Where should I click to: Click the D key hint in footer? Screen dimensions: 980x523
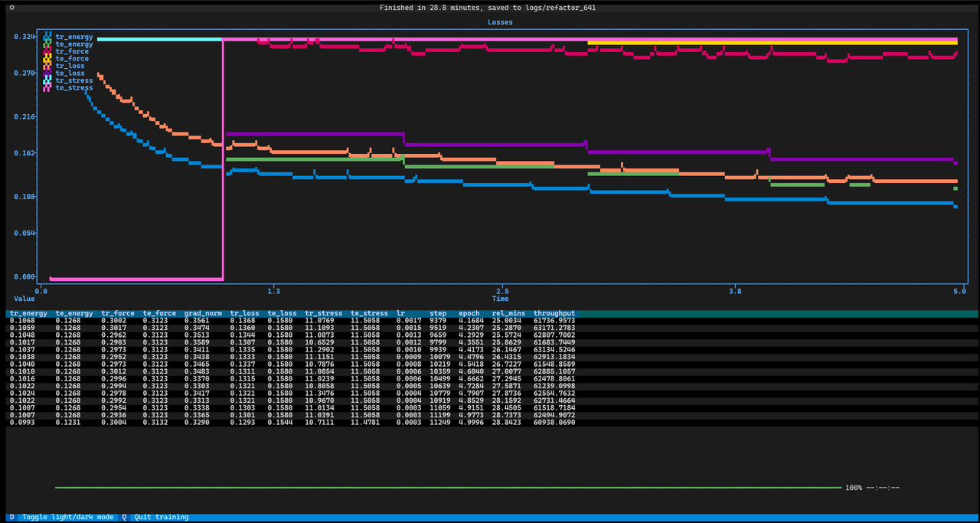click(11, 517)
